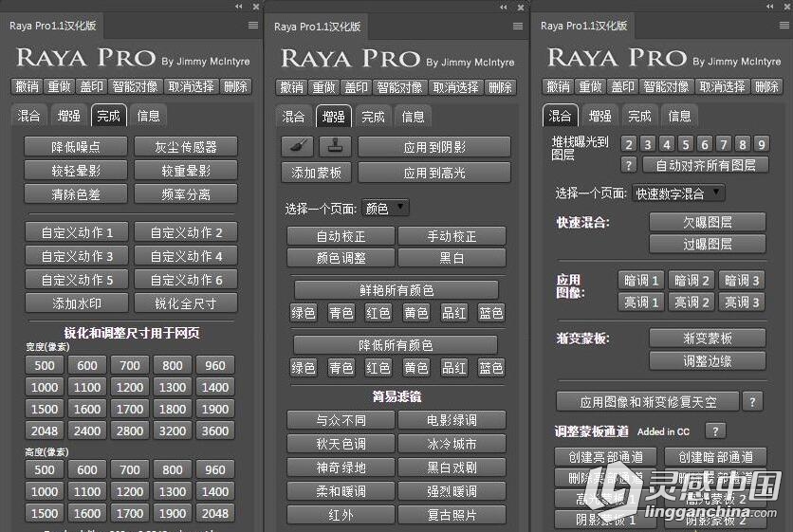Click 取消选择 in the middle panel
The width and height of the screenshot is (793, 532).
tap(455, 87)
